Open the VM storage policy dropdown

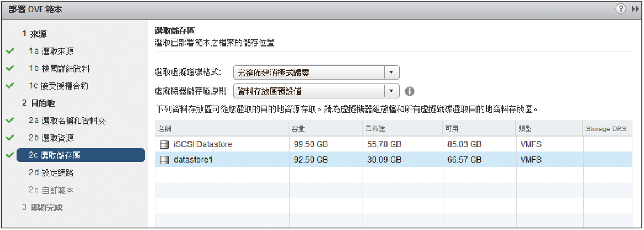(316, 91)
